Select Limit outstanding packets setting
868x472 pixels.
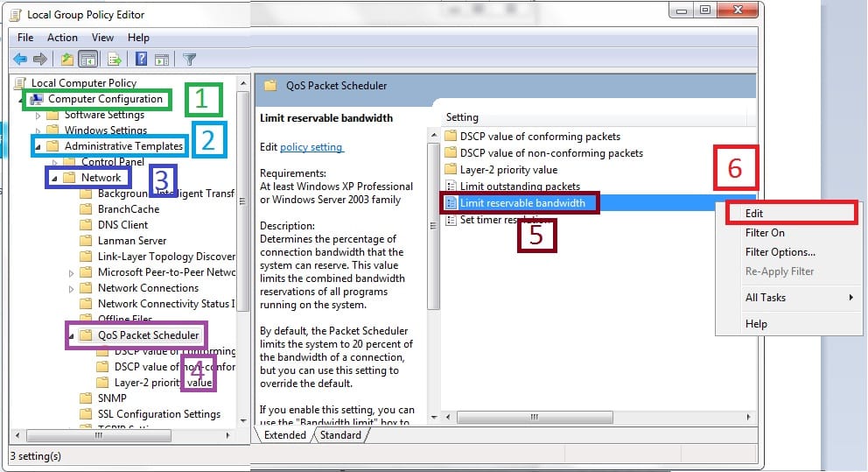click(x=520, y=187)
